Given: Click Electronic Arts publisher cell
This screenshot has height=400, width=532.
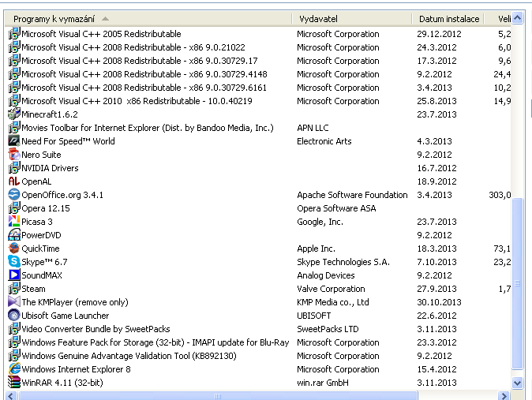Looking at the screenshot, I should click(324, 141).
